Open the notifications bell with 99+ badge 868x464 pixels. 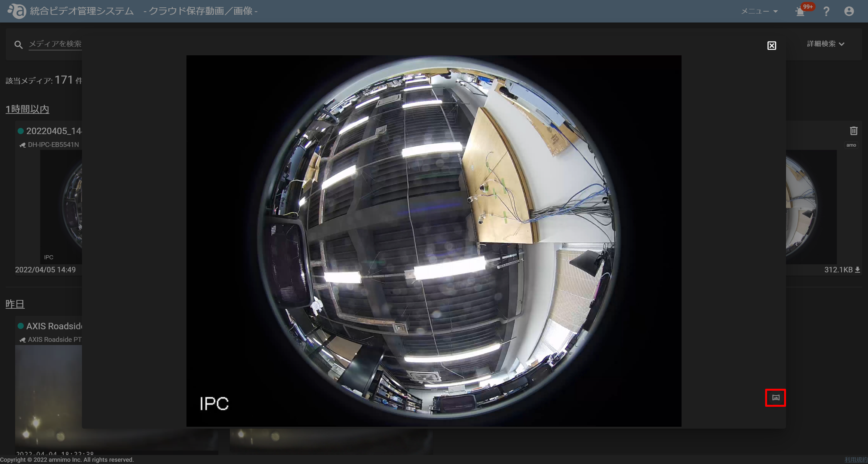click(x=800, y=12)
